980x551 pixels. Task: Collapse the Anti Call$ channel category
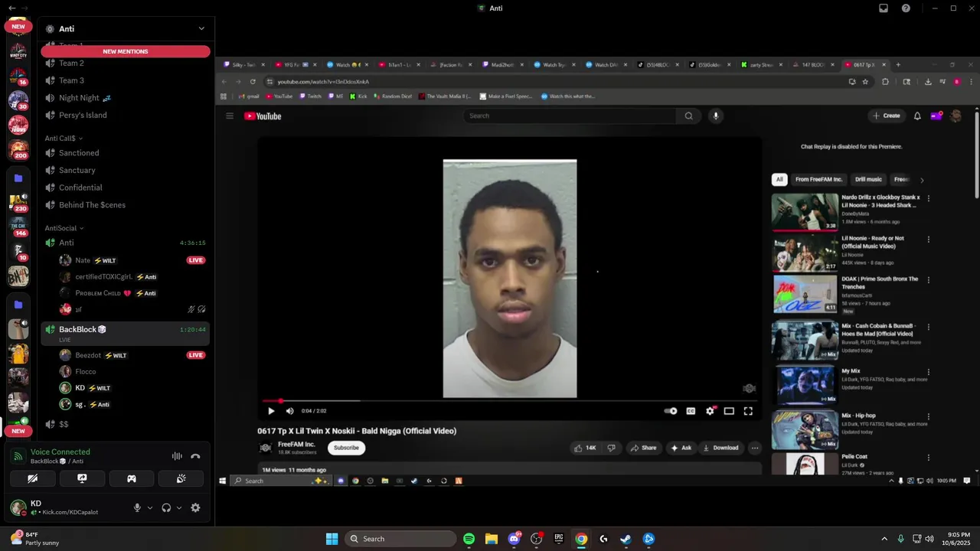pos(64,139)
